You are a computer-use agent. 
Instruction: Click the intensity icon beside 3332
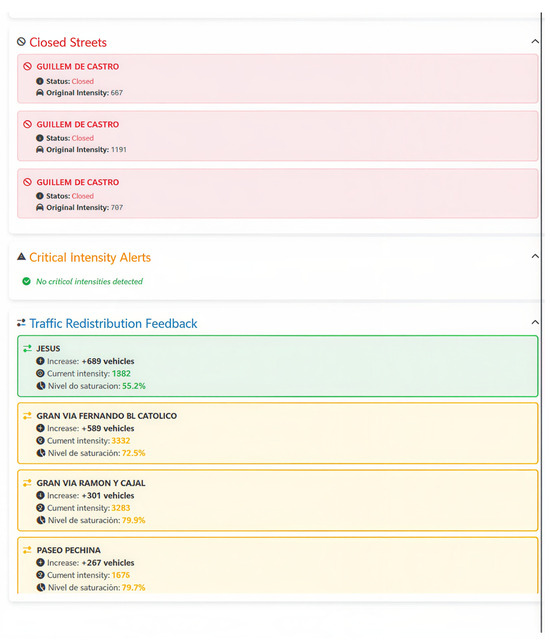coord(40,441)
